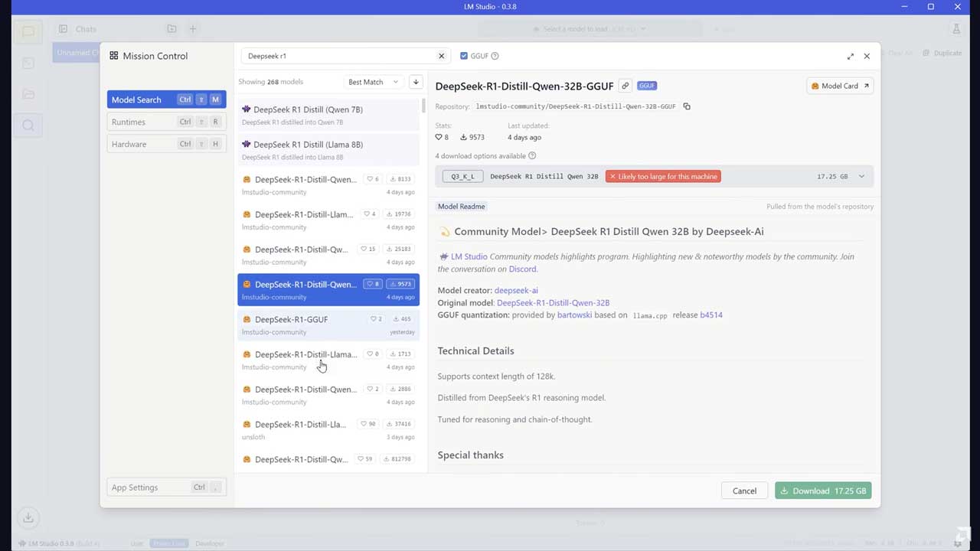Start a new chat with plus icon

(193, 29)
